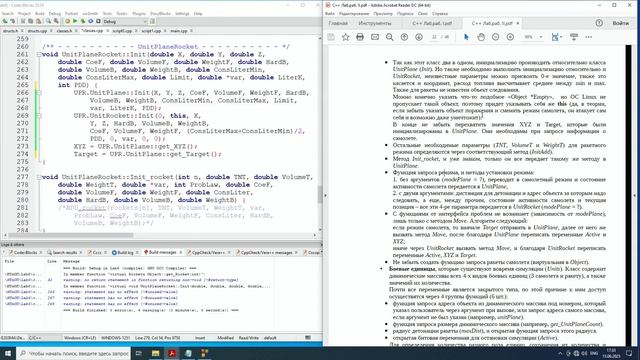This screenshot has width=640, height=360.
Task: Open the Build log tab
Action: [x=125, y=253]
